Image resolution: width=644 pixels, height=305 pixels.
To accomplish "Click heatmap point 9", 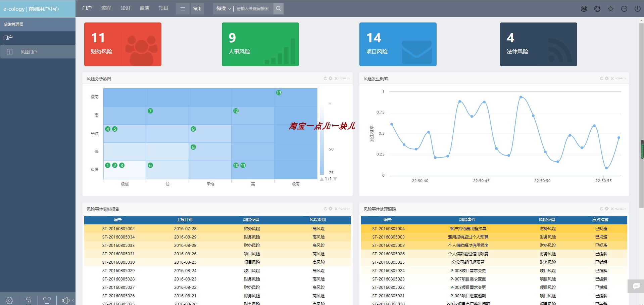I will pyautogui.click(x=193, y=129).
